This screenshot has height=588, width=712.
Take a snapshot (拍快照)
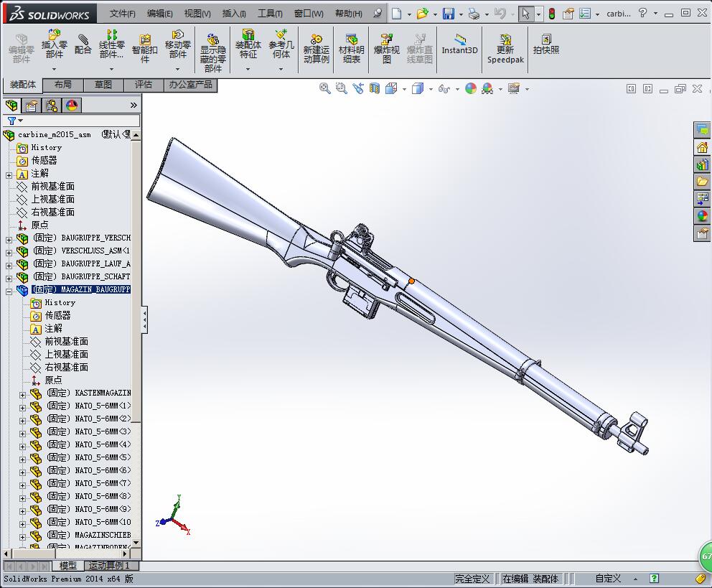point(545,44)
